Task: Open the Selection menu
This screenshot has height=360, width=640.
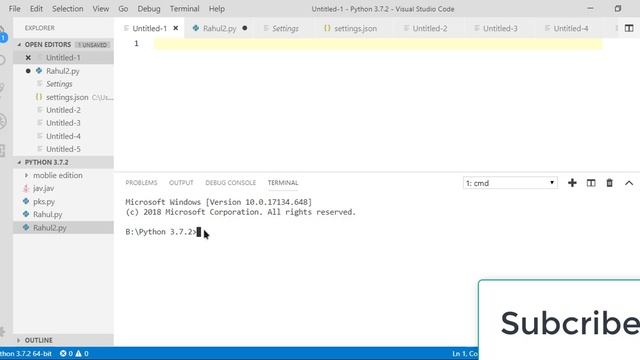Action: [67, 9]
